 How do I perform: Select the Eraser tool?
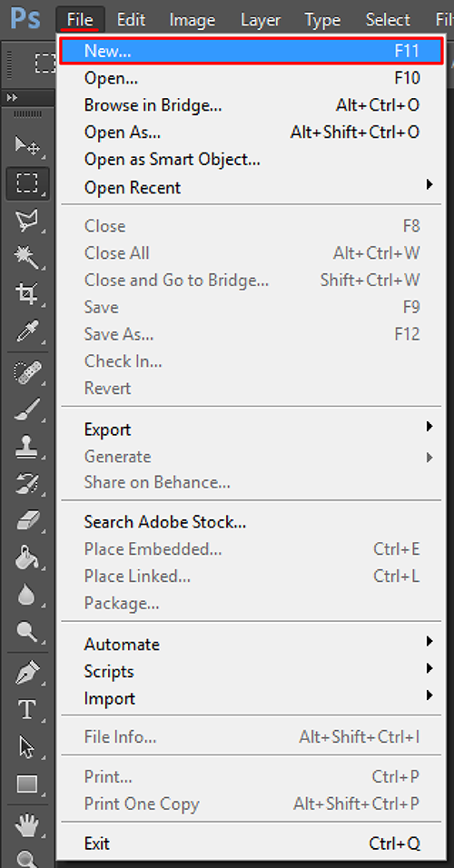coord(27,520)
